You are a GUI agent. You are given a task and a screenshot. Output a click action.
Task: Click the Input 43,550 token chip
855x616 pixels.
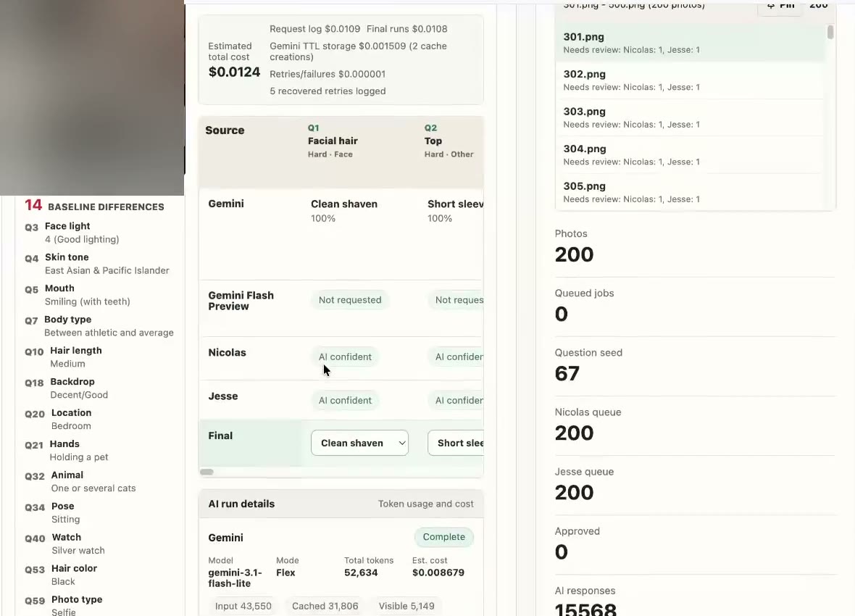coord(243,606)
